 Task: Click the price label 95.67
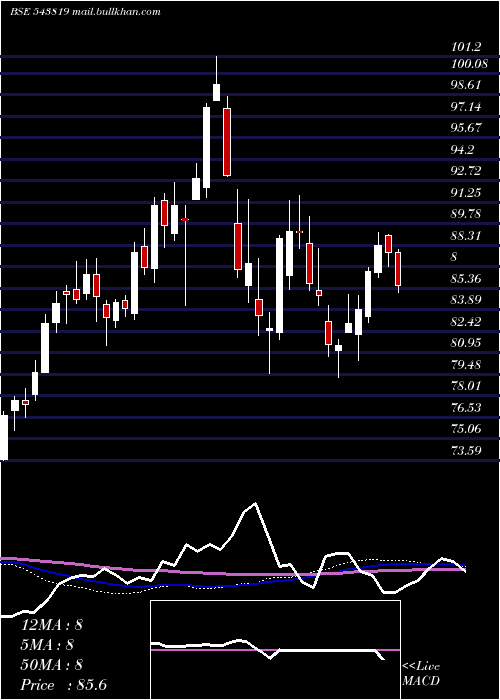pyautogui.click(x=466, y=128)
